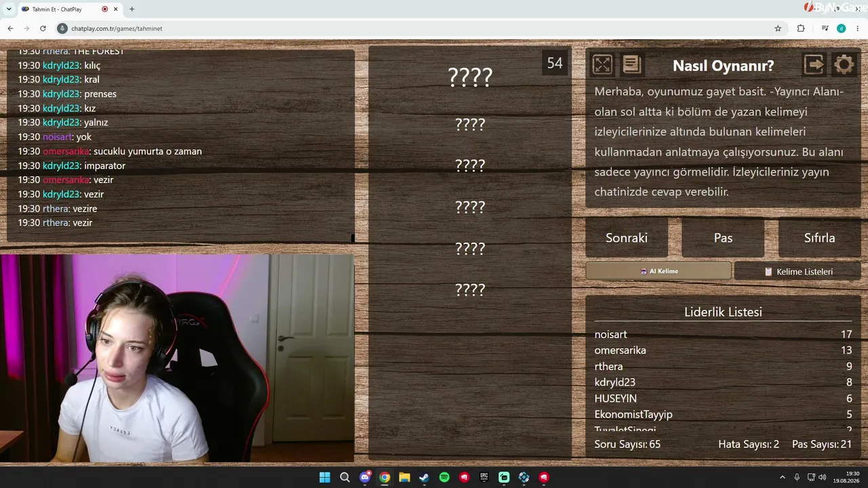Open Chrome three-dot menu
Image resolution: width=868 pixels, height=488 pixels.
[858, 28]
